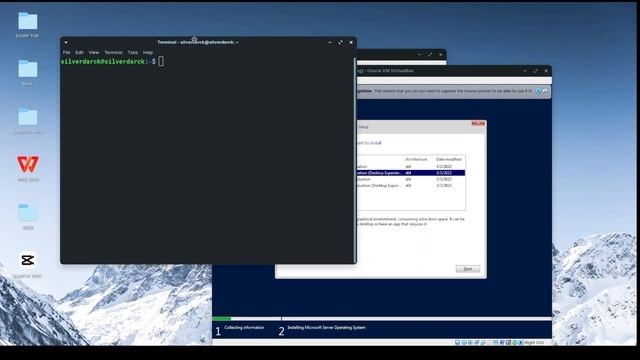
Task: Open the File menu in Terminal
Action: (x=67, y=53)
